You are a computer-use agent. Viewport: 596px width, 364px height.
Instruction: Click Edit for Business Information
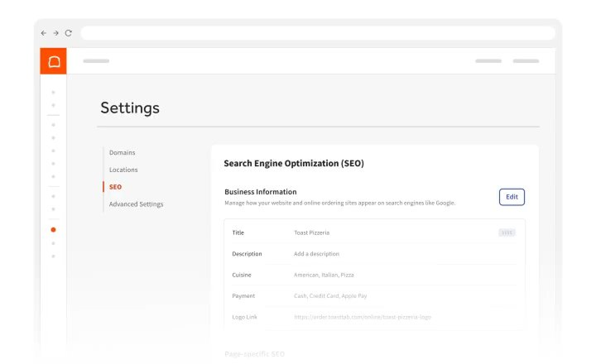(512, 197)
